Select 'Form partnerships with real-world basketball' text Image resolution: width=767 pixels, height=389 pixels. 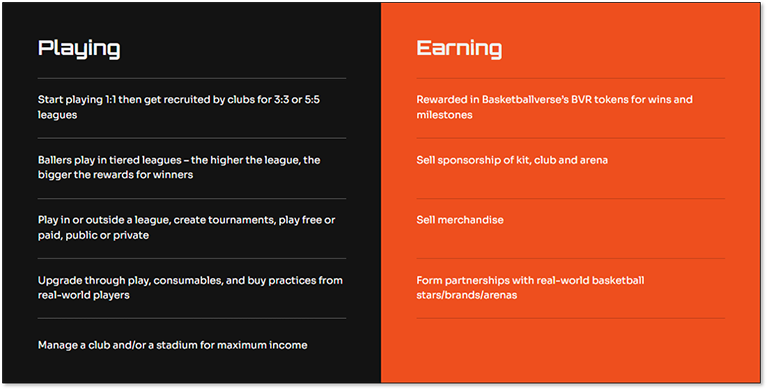click(530, 280)
